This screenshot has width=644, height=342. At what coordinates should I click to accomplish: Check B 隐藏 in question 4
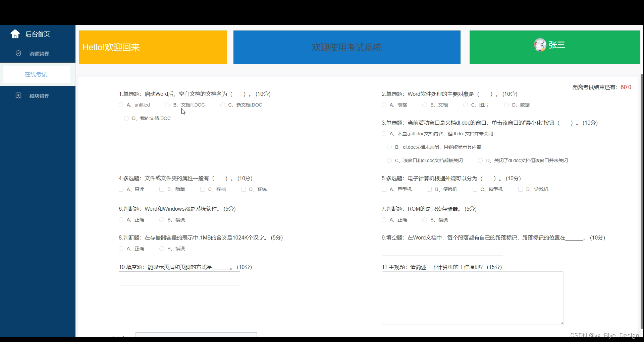click(x=162, y=189)
